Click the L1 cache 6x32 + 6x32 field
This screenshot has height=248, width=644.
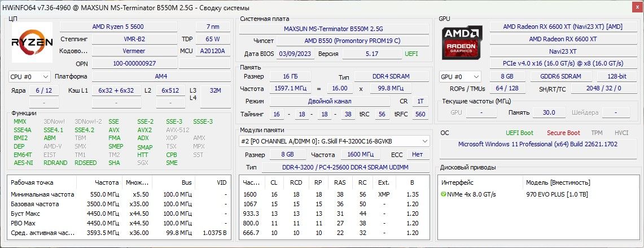[x=116, y=90]
